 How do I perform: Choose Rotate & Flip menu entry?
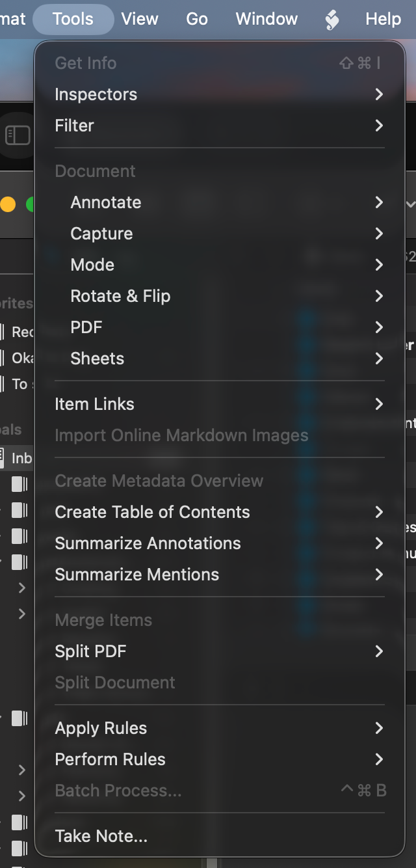pos(121,296)
